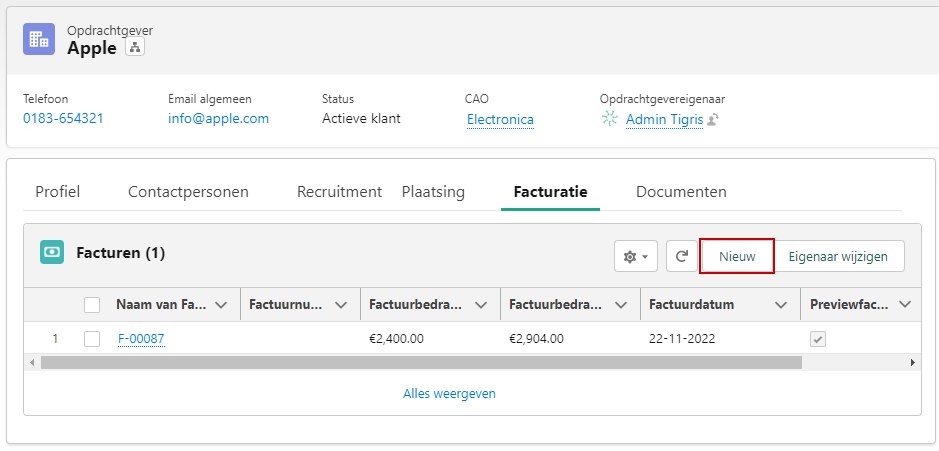This screenshot has width=939, height=451.
Task: Select the Plaatsing tab
Action: click(433, 192)
